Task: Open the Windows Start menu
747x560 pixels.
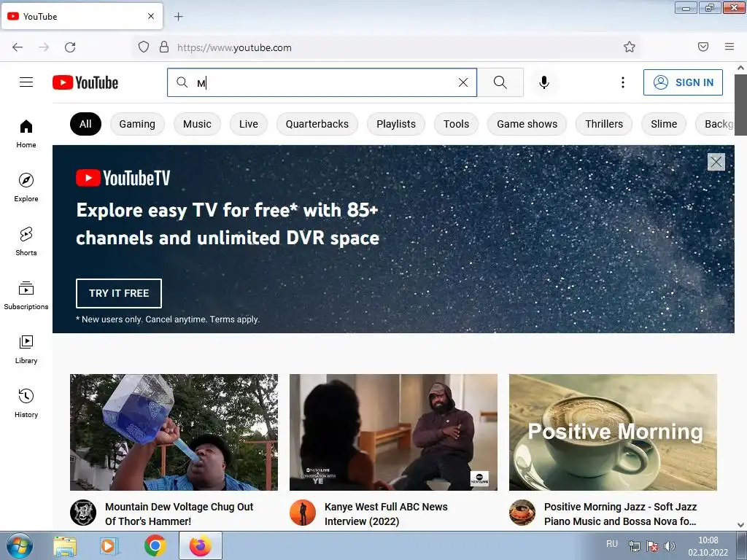Action: pos(20,546)
